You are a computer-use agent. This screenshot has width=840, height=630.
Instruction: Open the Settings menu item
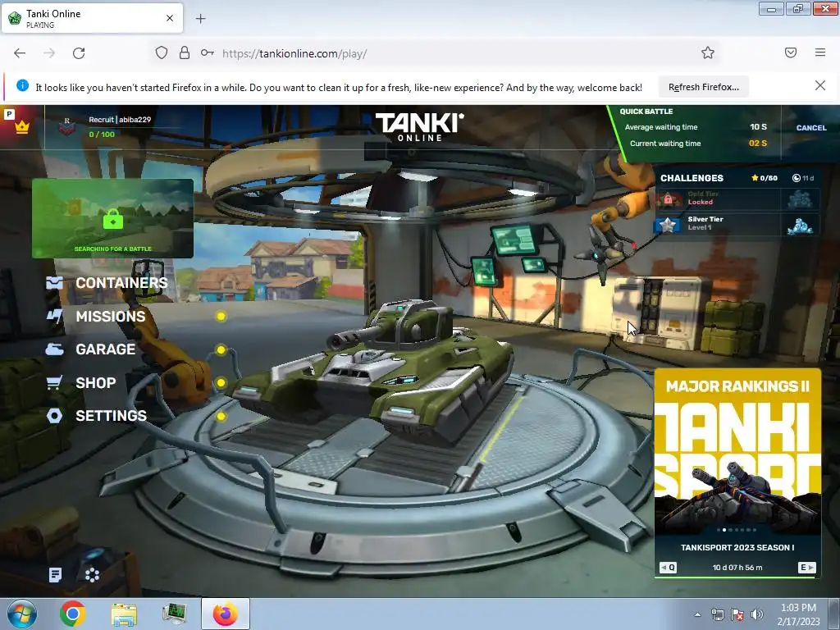[111, 416]
